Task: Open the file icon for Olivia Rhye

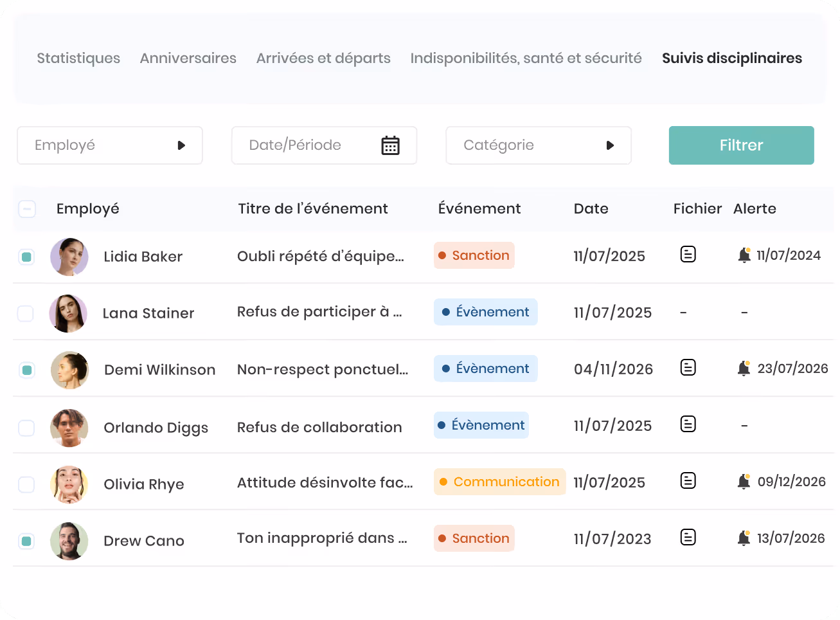Action: (x=688, y=481)
